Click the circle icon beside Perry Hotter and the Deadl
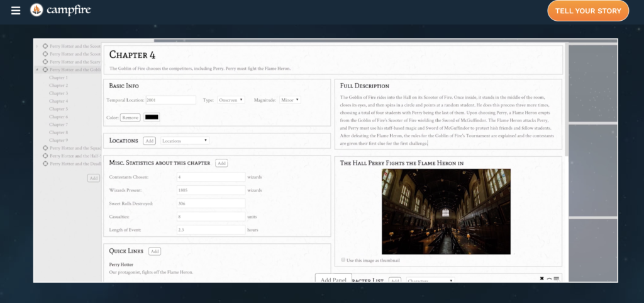644x303 pixels. 45,164
